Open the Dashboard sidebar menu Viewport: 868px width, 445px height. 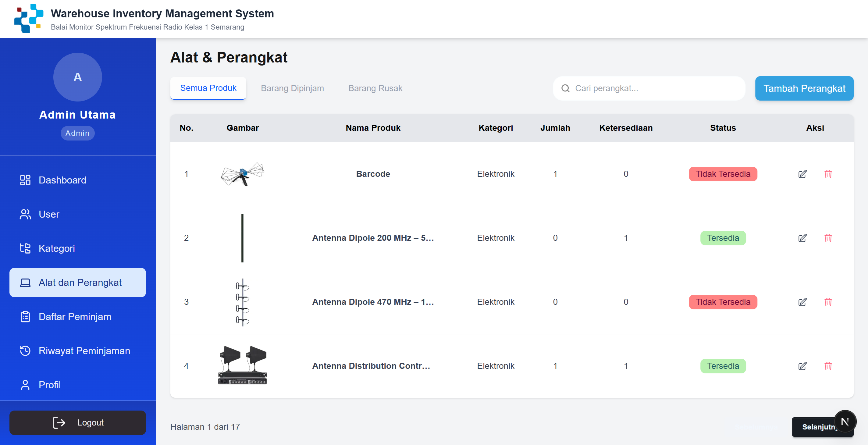coord(62,180)
